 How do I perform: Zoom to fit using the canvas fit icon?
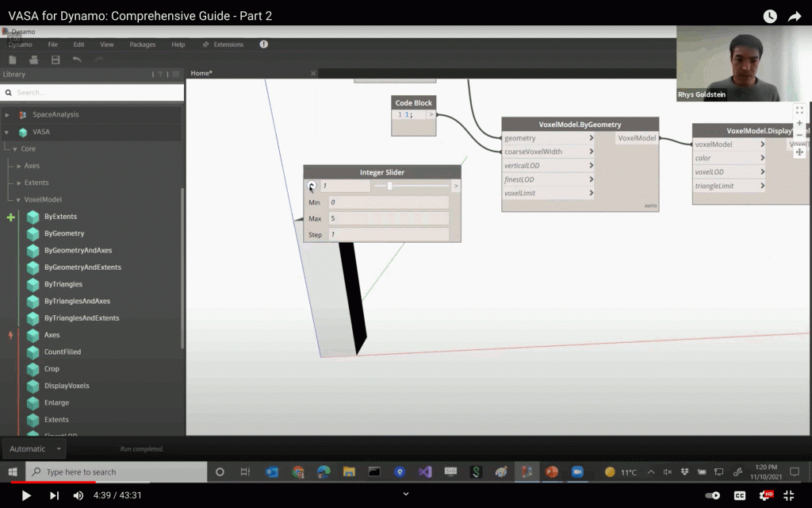pyautogui.click(x=799, y=110)
